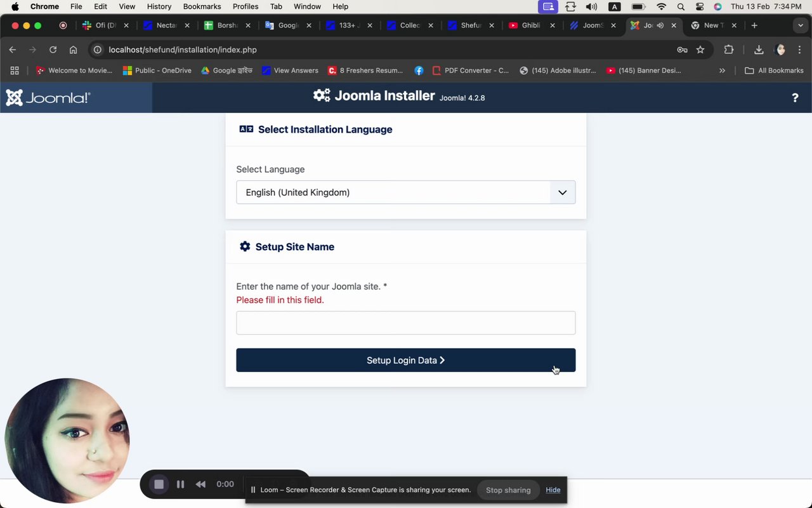This screenshot has width=812, height=508.
Task: Open the History menu in the menu bar
Action: pos(159,6)
